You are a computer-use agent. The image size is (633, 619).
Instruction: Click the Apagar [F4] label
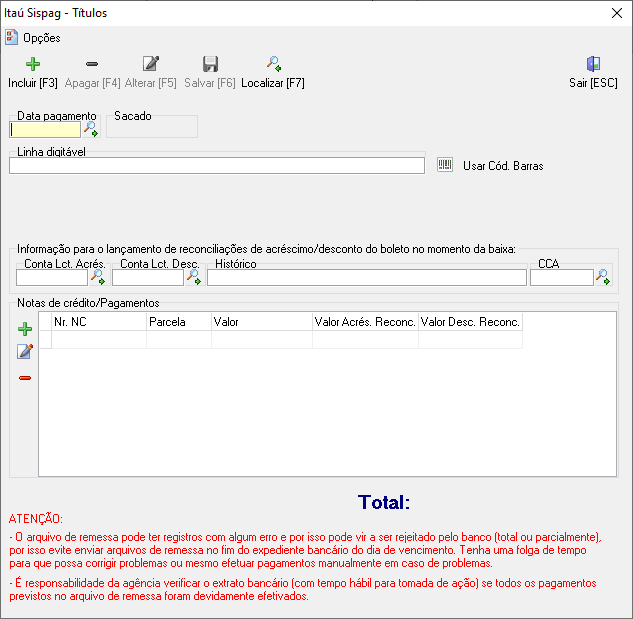point(92,83)
